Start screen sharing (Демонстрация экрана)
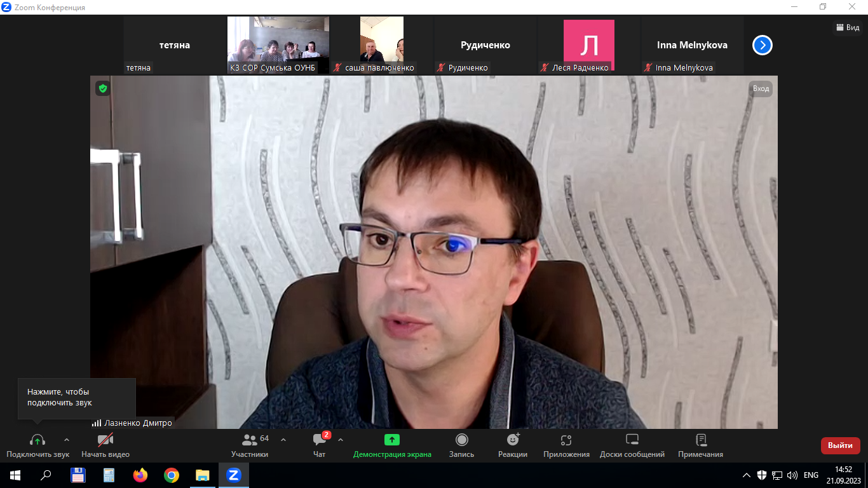This screenshot has width=868, height=488. point(392,440)
